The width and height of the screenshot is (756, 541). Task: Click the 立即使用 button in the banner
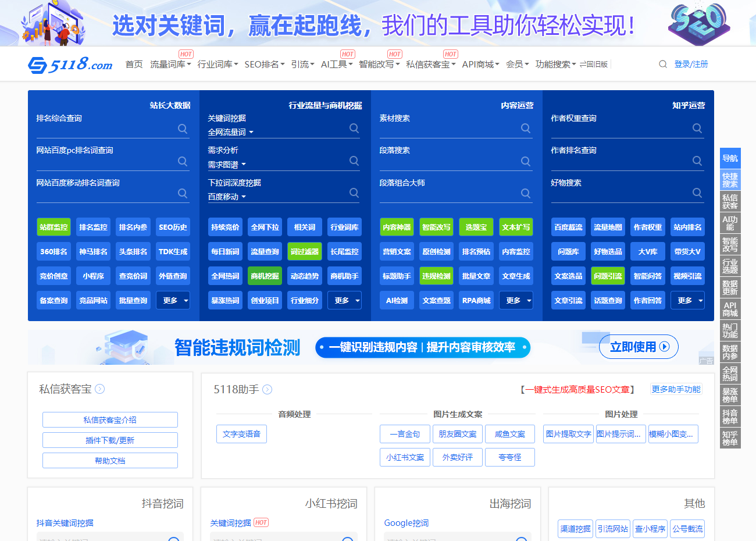click(639, 347)
